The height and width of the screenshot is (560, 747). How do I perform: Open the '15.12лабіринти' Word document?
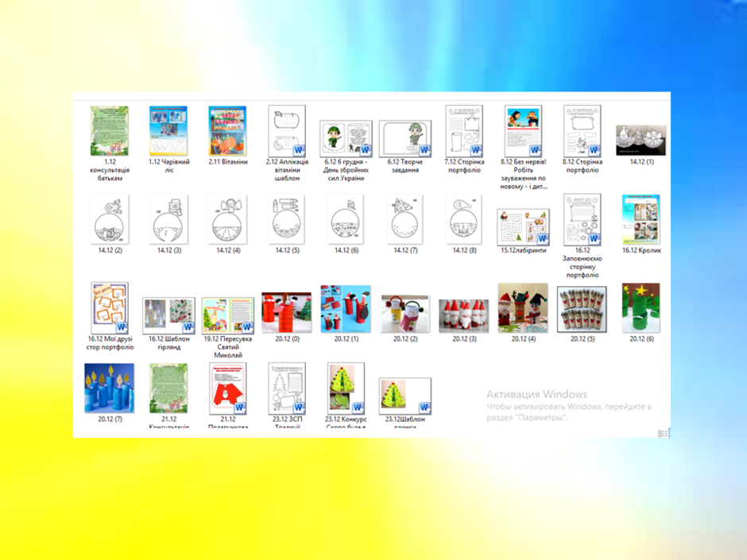[x=523, y=226]
